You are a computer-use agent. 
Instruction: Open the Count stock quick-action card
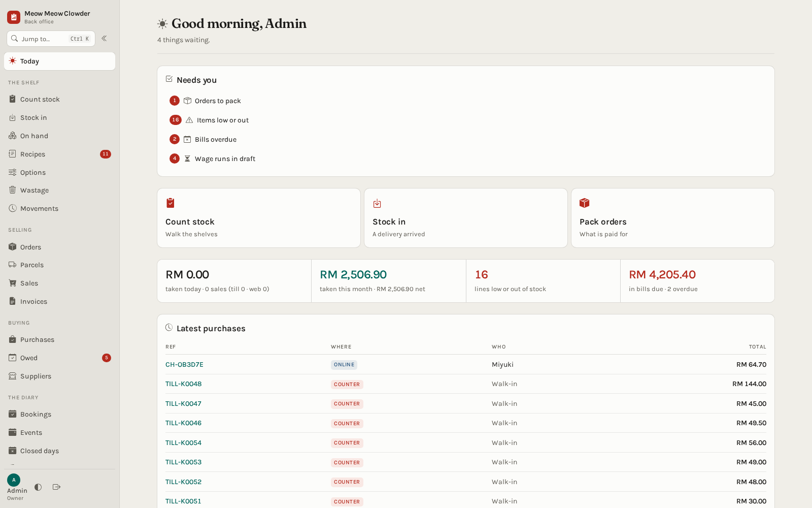point(259,218)
